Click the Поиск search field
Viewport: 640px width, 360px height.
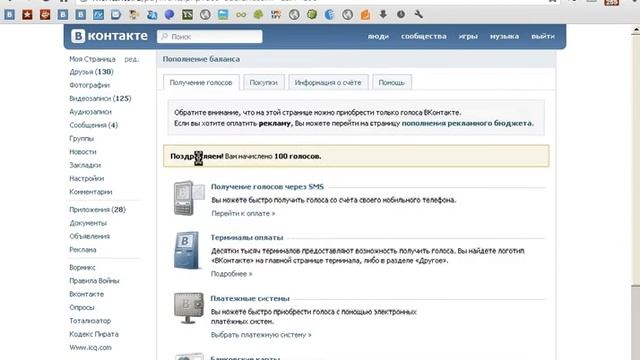(x=210, y=37)
